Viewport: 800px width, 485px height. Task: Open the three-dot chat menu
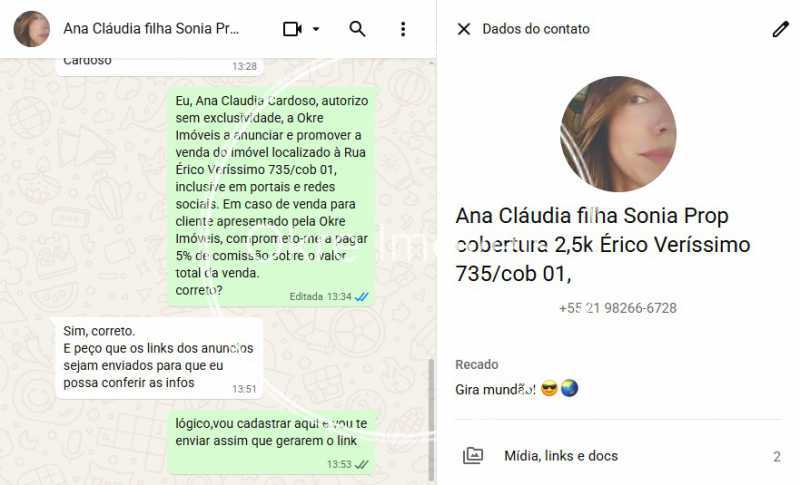(403, 29)
